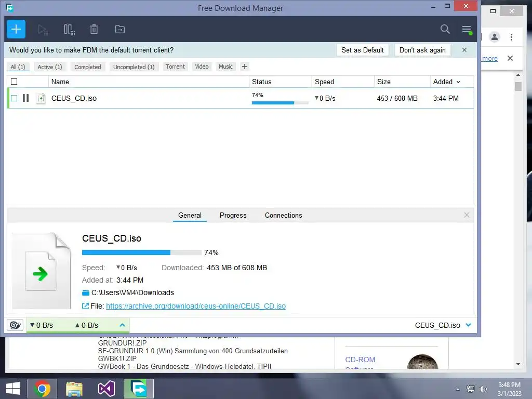Click Don't ask again button
The width and height of the screenshot is (532, 399).
click(422, 50)
